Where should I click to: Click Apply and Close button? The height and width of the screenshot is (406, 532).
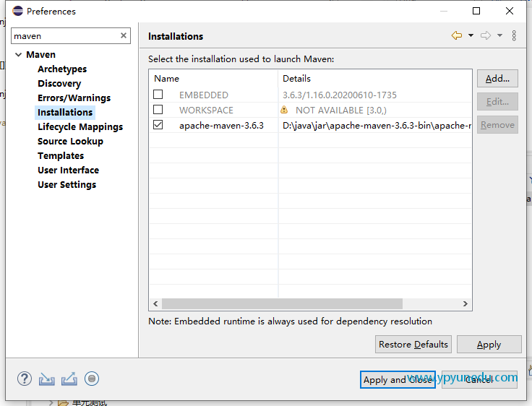click(x=398, y=379)
